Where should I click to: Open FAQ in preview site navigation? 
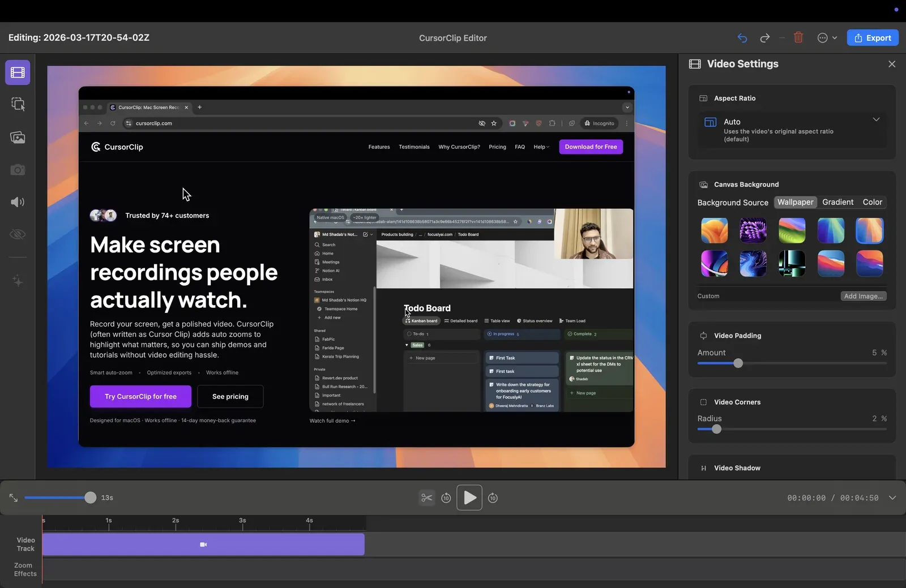point(520,147)
